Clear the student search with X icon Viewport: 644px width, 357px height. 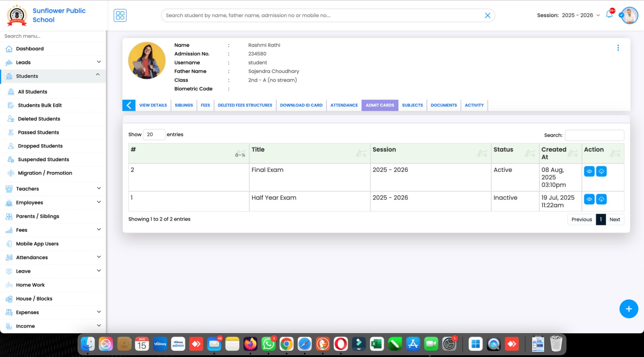[x=487, y=15]
